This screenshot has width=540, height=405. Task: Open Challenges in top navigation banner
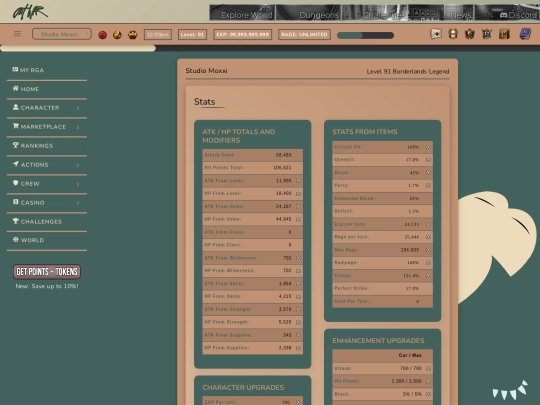pyautogui.click(x=376, y=13)
